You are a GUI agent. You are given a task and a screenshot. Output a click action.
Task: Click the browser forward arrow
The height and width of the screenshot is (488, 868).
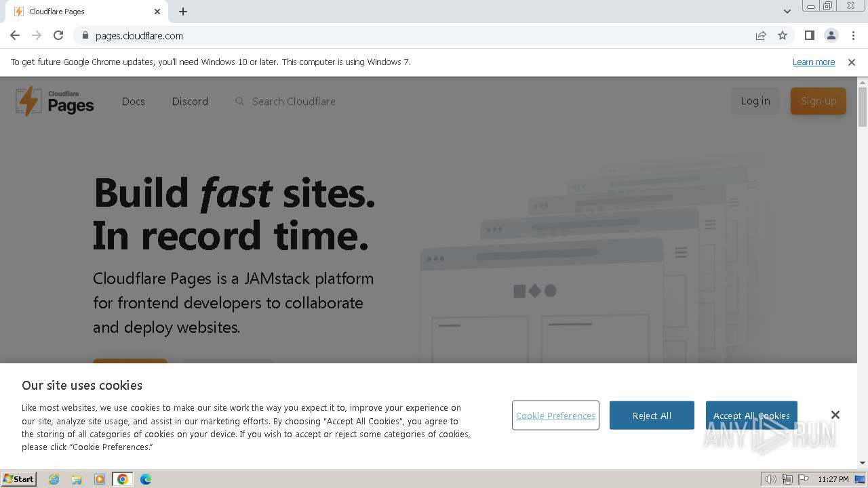(37, 35)
